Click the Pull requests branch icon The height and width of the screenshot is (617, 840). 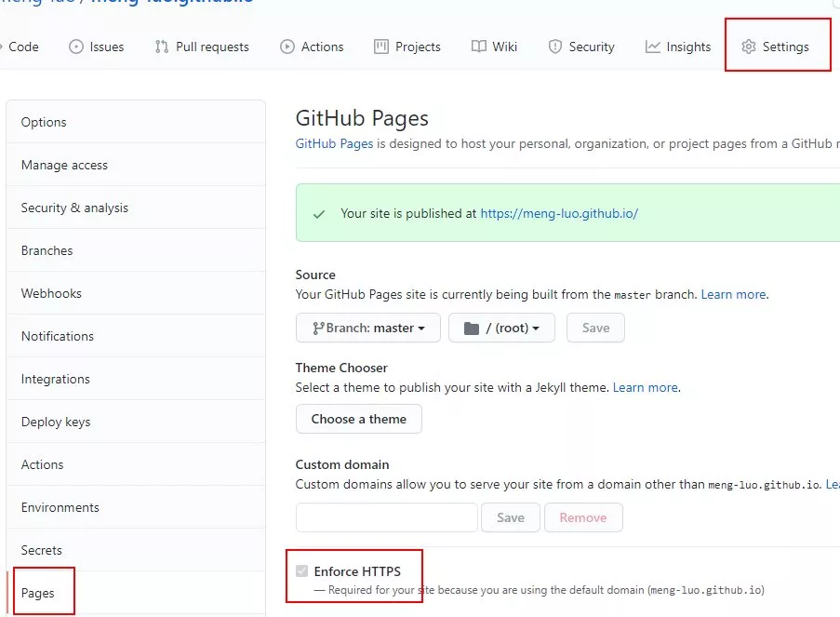[x=161, y=47]
